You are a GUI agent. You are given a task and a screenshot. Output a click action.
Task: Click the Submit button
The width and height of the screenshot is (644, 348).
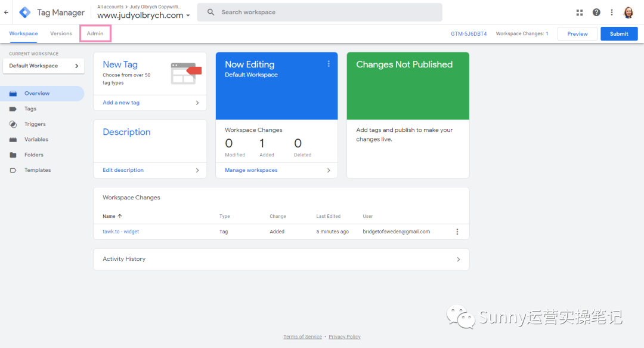click(x=618, y=34)
